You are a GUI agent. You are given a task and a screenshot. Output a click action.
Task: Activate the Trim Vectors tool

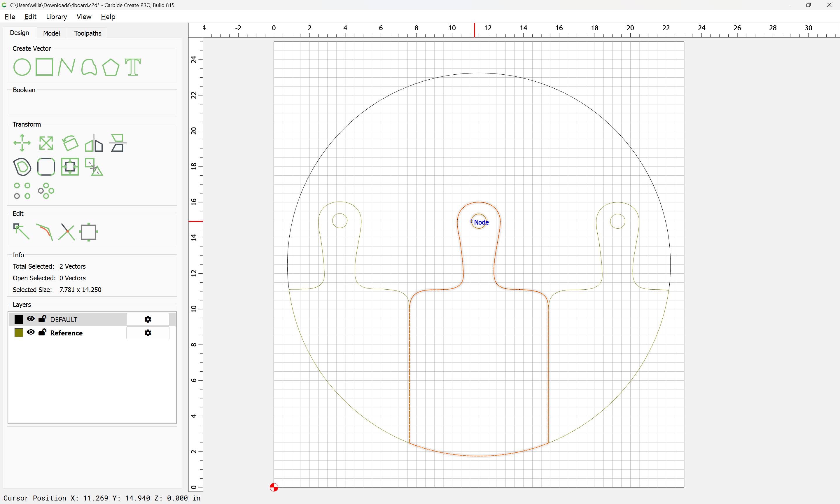pos(66,232)
